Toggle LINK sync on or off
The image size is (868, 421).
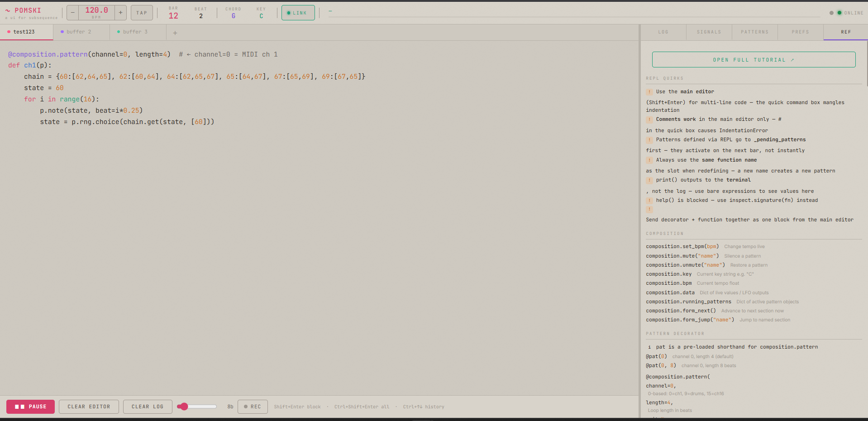click(x=298, y=13)
